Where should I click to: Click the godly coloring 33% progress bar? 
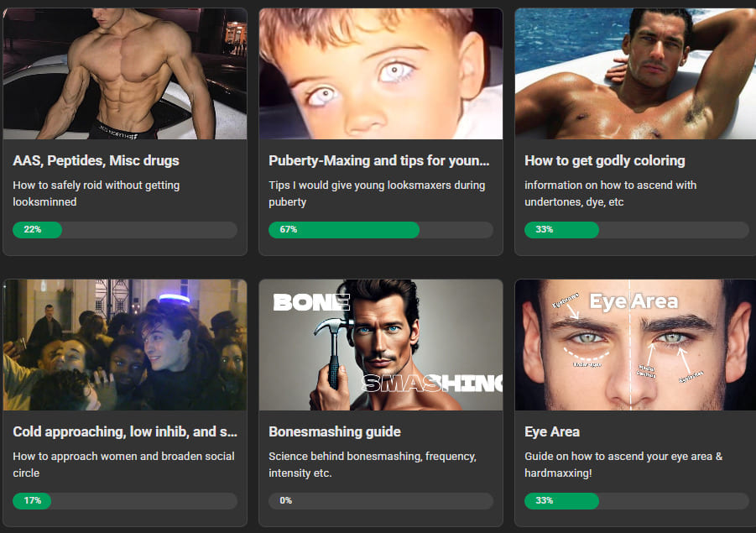(x=636, y=230)
